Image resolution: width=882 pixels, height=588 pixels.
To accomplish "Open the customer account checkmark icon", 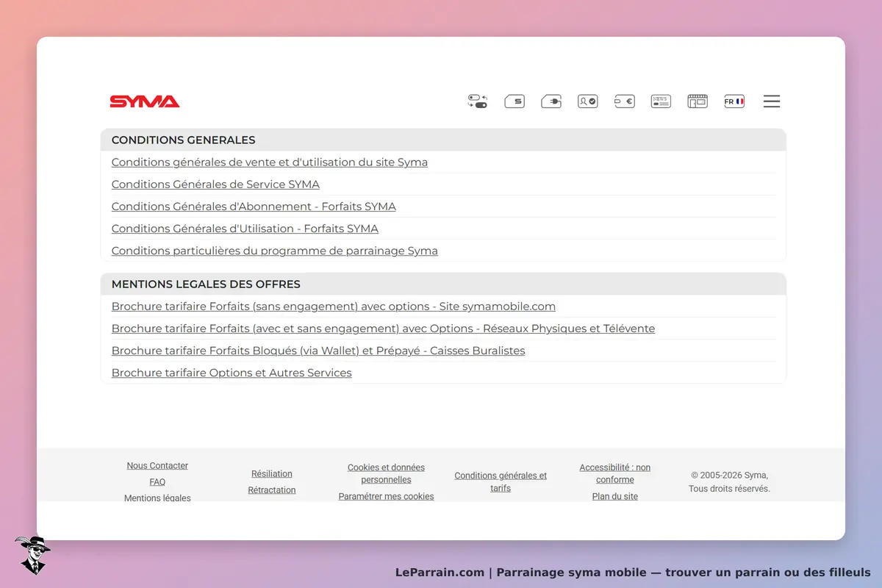I will pos(588,101).
